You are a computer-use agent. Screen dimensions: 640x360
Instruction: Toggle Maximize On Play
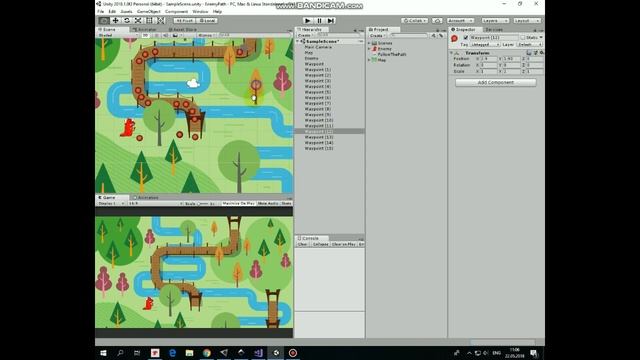coord(238,203)
